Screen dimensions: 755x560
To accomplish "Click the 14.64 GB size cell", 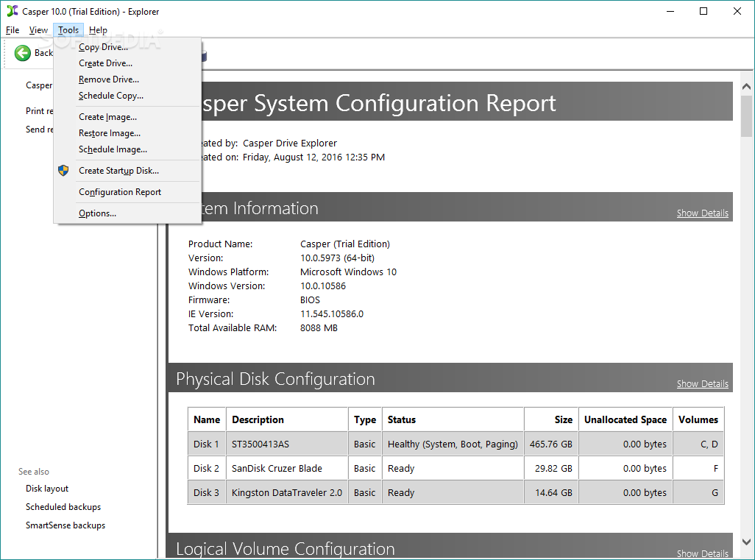I will tap(551, 492).
